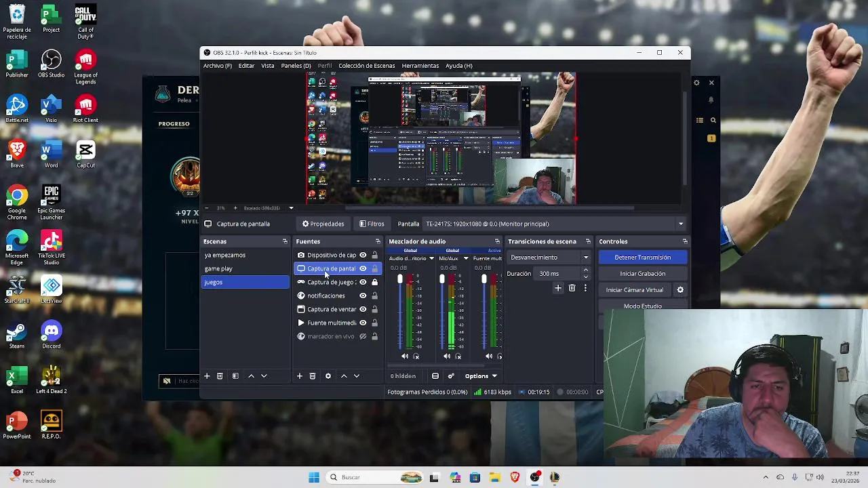This screenshot has height=488, width=868.
Task: Add a new scene with plus icon
Action: coord(207,376)
